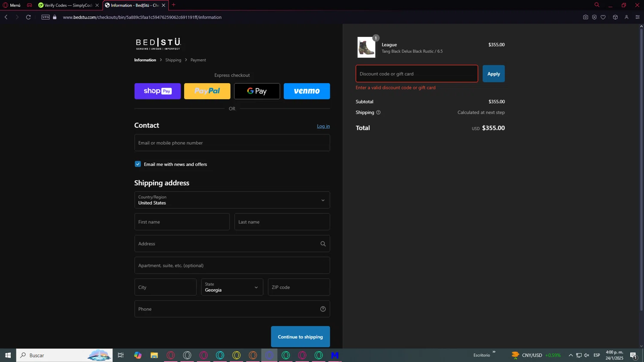Viewport: 644px width, 362px height.
Task: Open File Explorer from the taskbar
Action: (154, 355)
